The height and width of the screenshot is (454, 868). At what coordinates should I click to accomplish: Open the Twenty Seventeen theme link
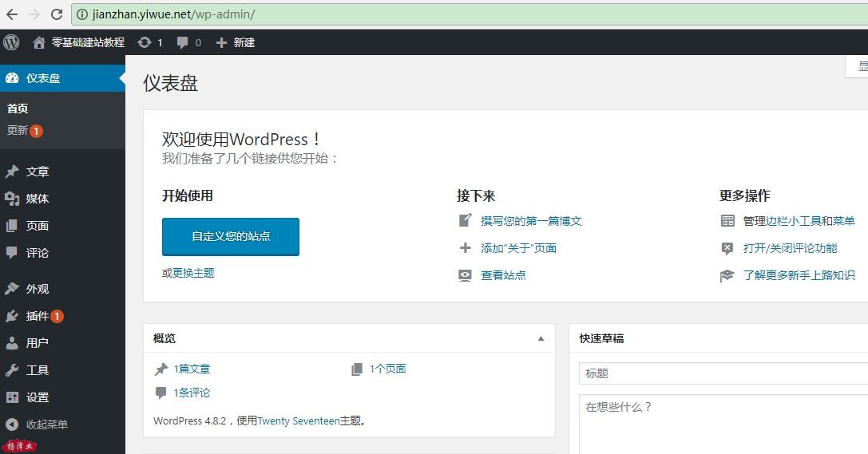pyautogui.click(x=299, y=420)
